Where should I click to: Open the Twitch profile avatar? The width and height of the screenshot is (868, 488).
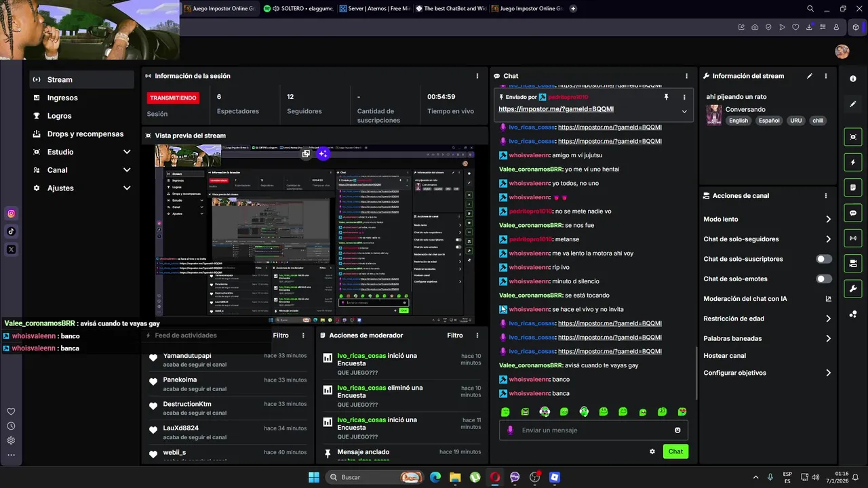pos(842,52)
